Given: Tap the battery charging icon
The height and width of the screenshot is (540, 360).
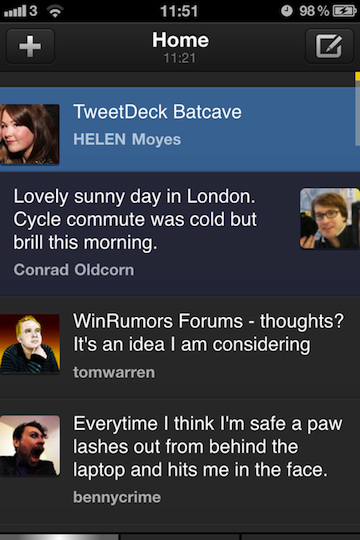Looking at the screenshot, I should 344,11.
